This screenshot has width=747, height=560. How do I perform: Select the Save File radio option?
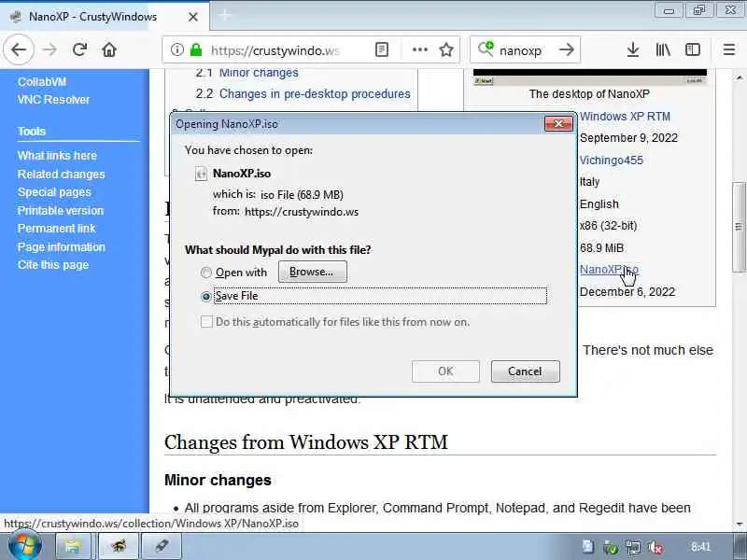[205, 296]
